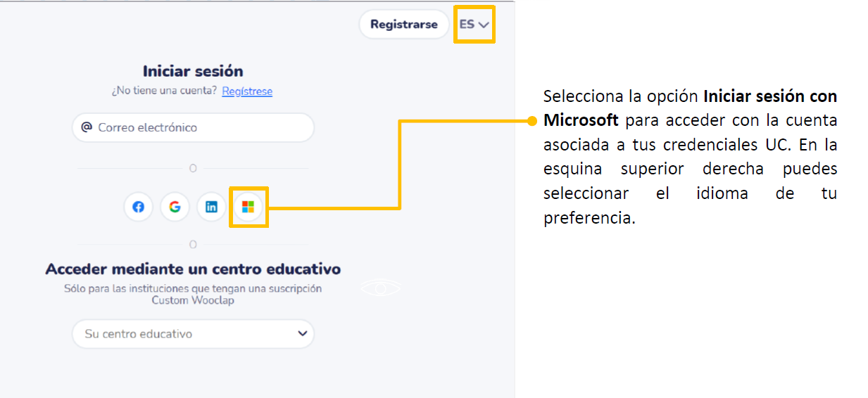Viewport: 868px width, 398px height.
Task: Follow the Regístrese link
Action: point(247,91)
